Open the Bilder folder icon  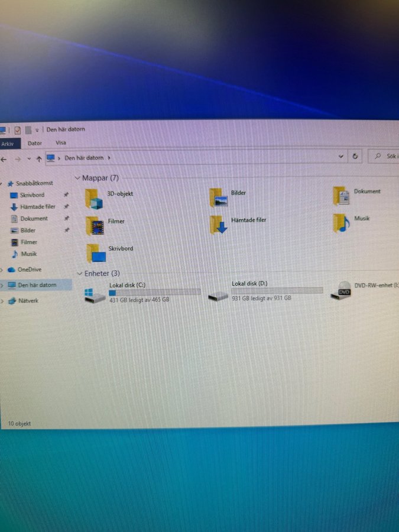click(218, 197)
